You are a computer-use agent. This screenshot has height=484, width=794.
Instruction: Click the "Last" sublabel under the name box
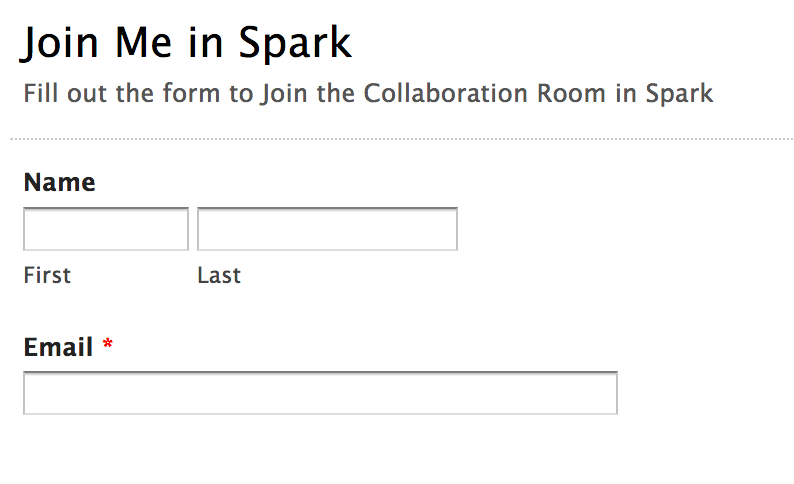pyautogui.click(x=219, y=275)
